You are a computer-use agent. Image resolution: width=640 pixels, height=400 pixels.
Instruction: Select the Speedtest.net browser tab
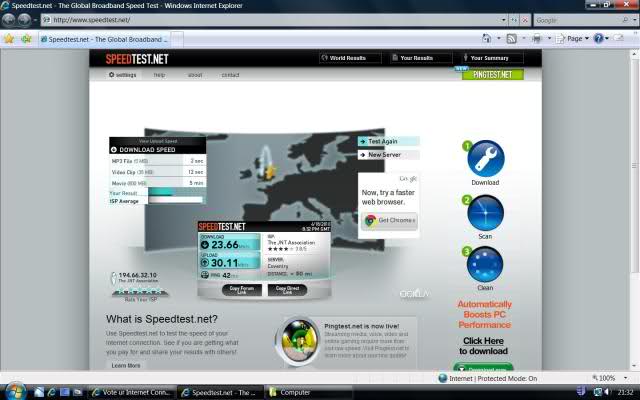point(105,39)
